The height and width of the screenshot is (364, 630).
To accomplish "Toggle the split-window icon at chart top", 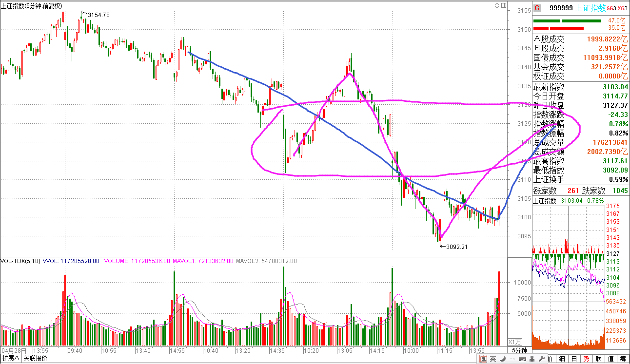I will [503, 5].
